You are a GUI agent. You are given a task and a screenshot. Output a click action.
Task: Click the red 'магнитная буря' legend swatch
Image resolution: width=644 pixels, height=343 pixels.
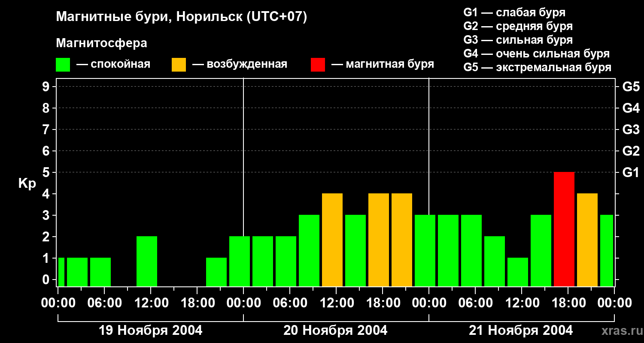(318, 65)
